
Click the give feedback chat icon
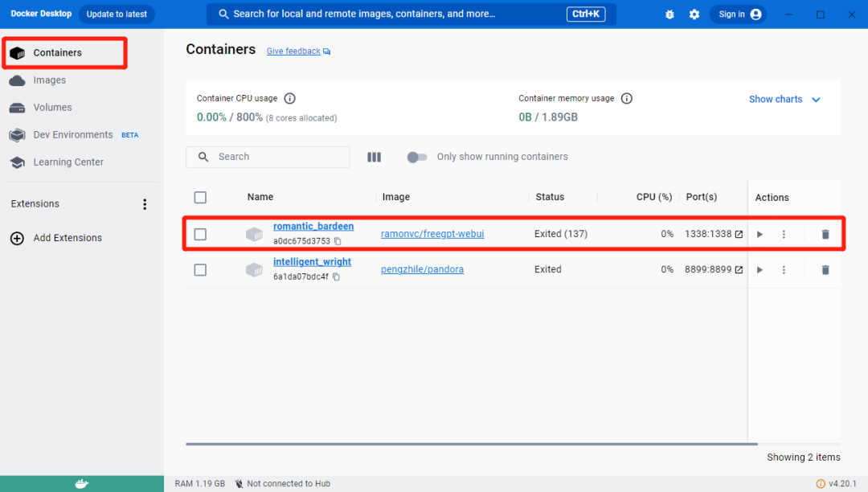click(x=326, y=51)
